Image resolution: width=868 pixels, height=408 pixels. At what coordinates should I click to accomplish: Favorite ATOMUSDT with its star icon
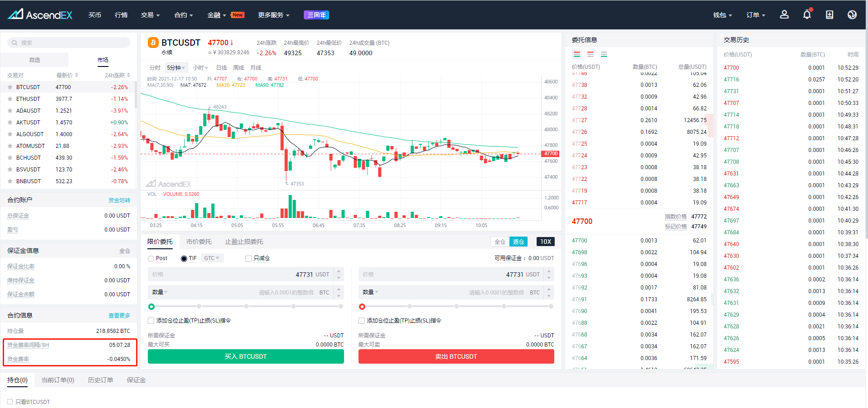click(x=10, y=146)
